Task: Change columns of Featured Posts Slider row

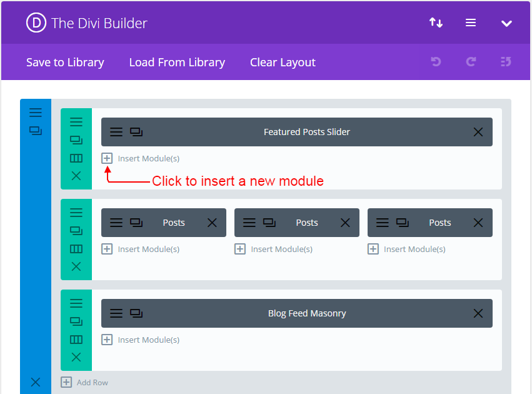Action: pyautogui.click(x=76, y=158)
